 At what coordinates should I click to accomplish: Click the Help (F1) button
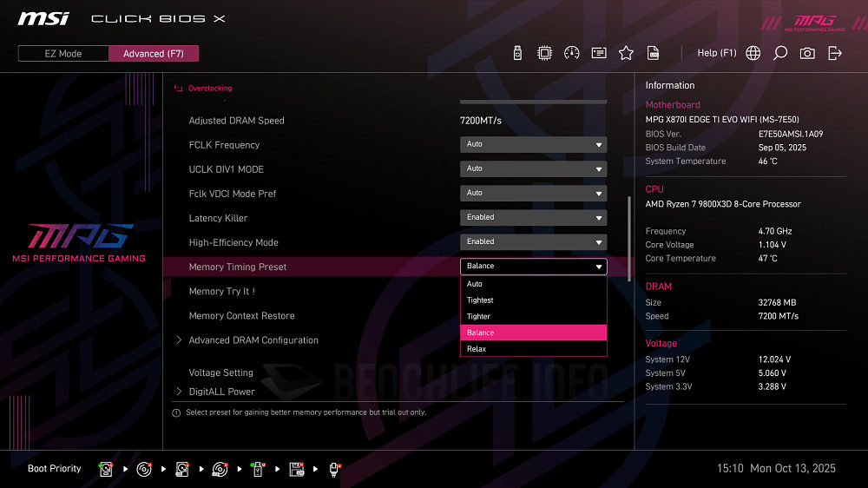(716, 53)
